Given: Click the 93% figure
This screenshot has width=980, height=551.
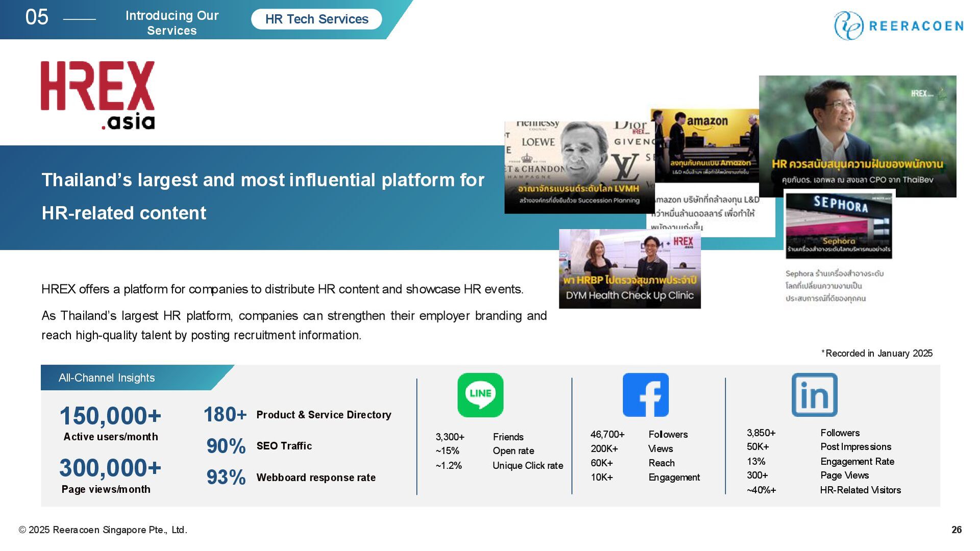Looking at the screenshot, I should click(x=226, y=477).
